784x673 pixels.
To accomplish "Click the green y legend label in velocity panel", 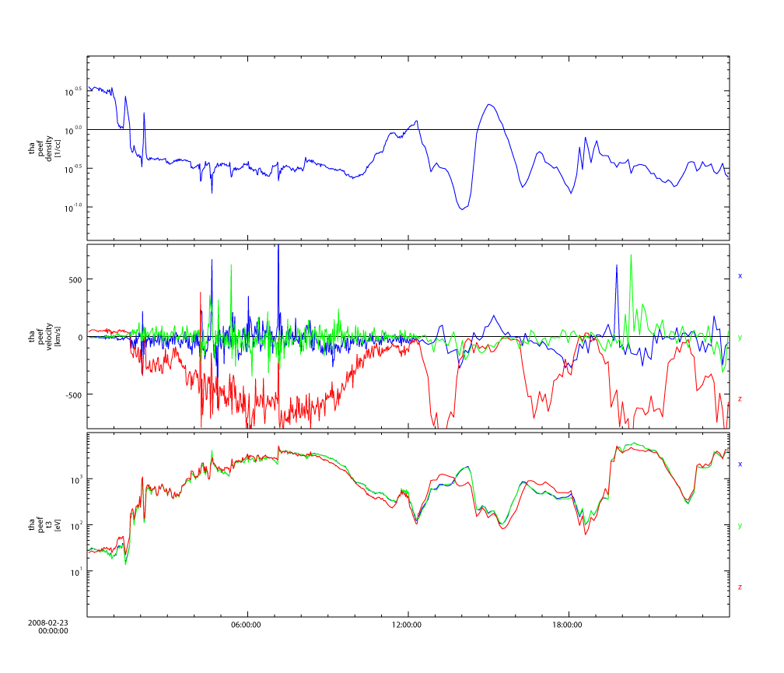I will tap(740, 337).
